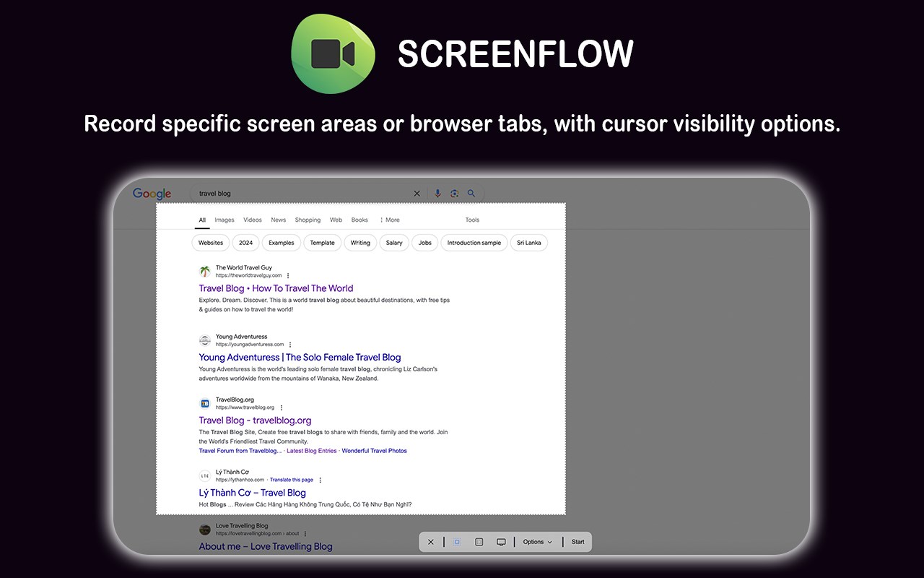The width and height of the screenshot is (924, 578).
Task: Switch to the Web tab
Action: [x=336, y=220]
